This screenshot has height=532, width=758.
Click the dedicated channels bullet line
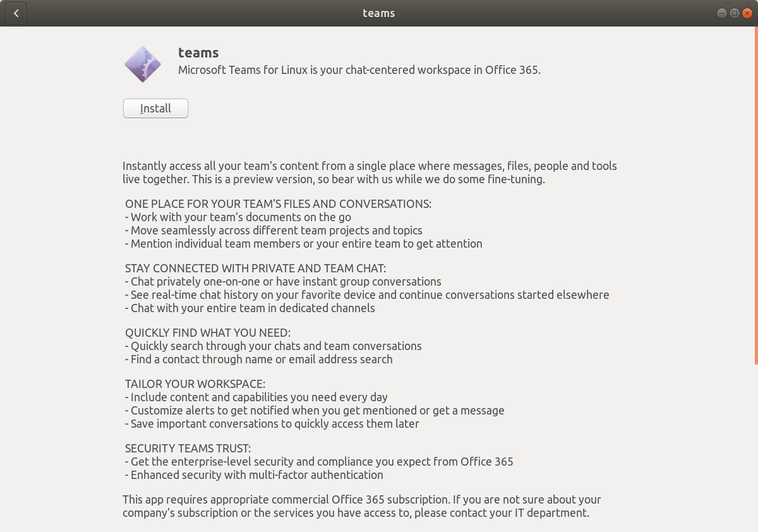point(250,308)
